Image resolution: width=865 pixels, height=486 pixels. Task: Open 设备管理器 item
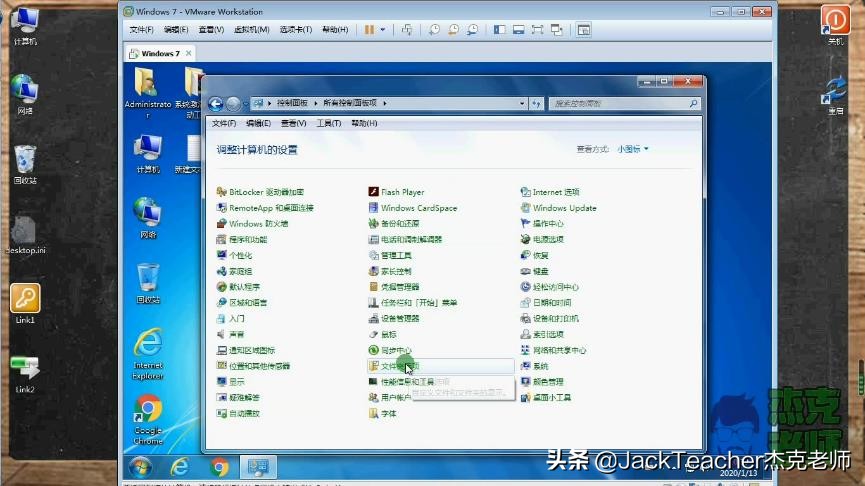(394, 318)
